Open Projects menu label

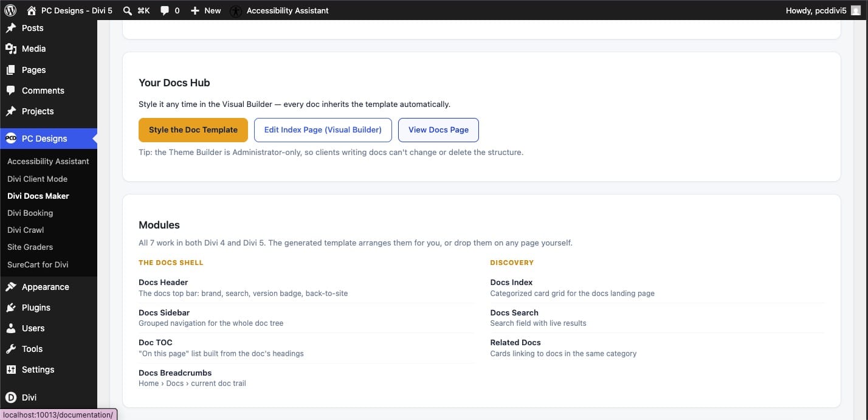coord(38,111)
